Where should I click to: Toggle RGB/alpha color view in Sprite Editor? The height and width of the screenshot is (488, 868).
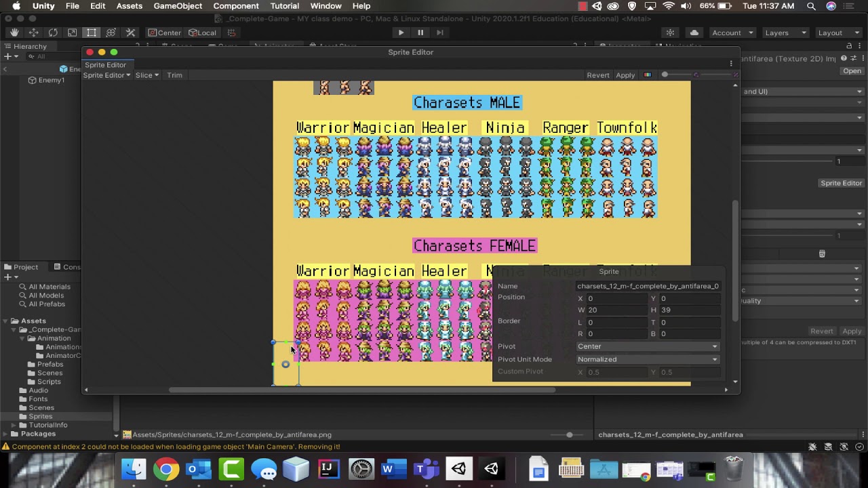[x=648, y=75]
